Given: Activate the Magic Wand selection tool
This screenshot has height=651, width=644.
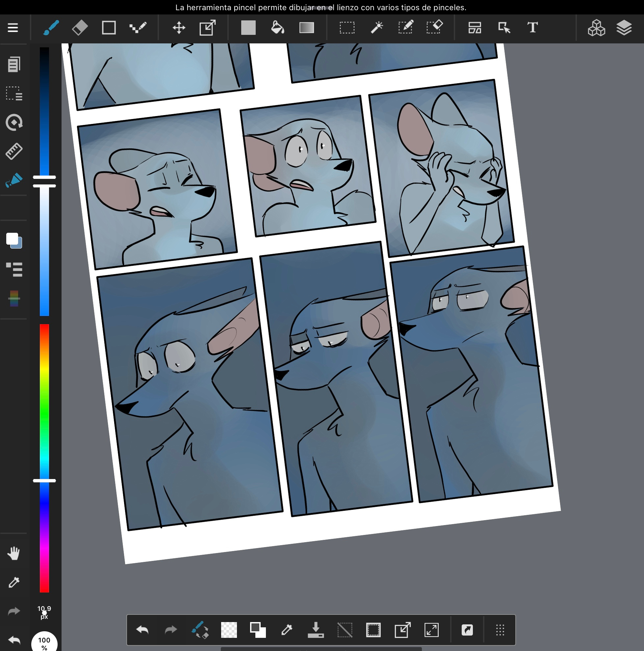Looking at the screenshot, I should coord(376,28).
